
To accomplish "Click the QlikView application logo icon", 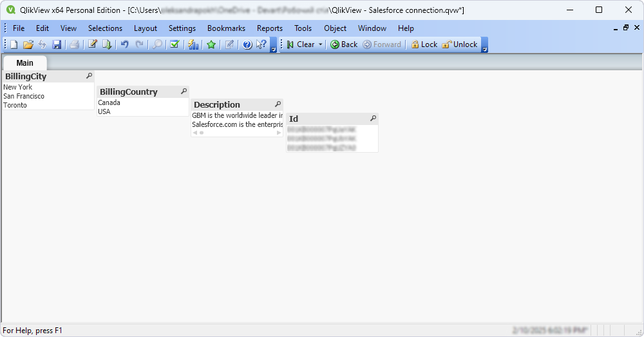I will 11,10.
